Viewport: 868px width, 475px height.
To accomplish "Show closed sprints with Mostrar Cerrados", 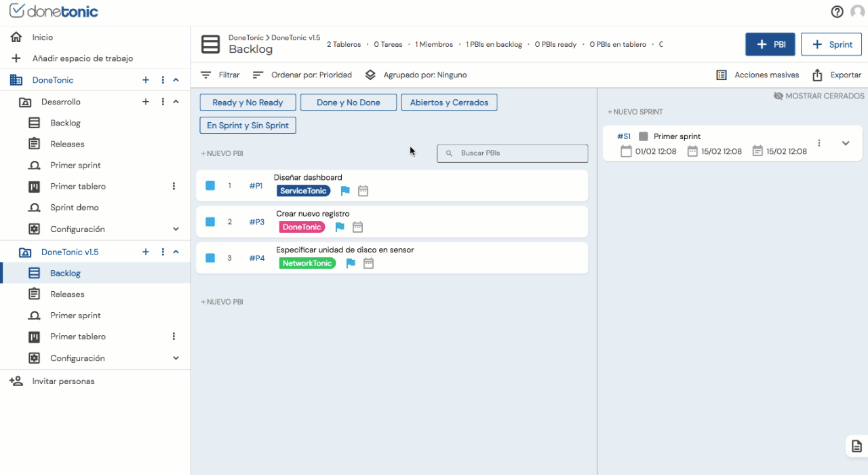I will click(818, 96).
